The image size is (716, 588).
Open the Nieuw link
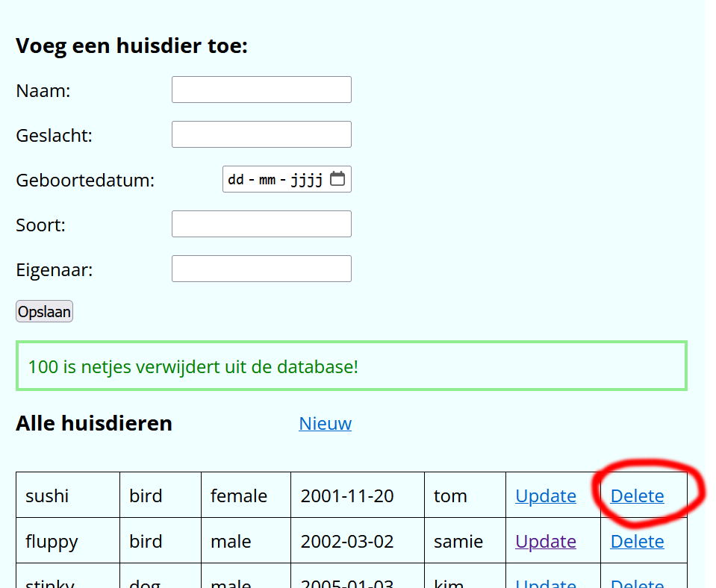325,424
